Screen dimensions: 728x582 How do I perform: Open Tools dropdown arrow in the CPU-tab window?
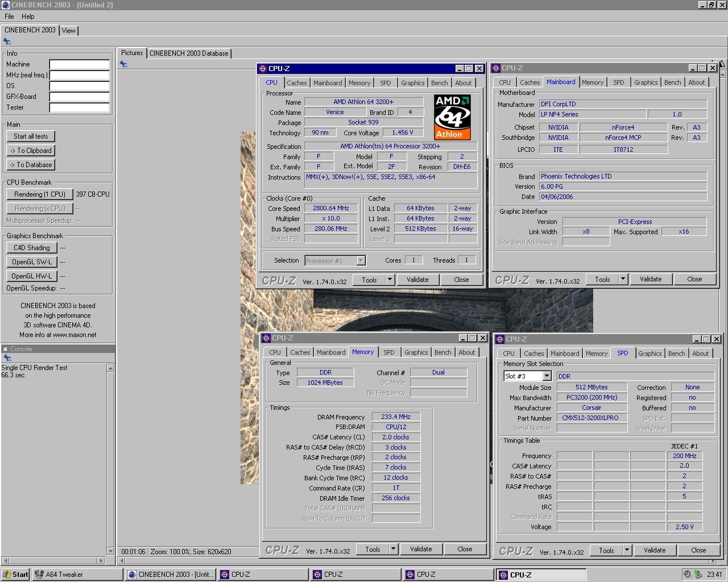(x=390, y=280)
